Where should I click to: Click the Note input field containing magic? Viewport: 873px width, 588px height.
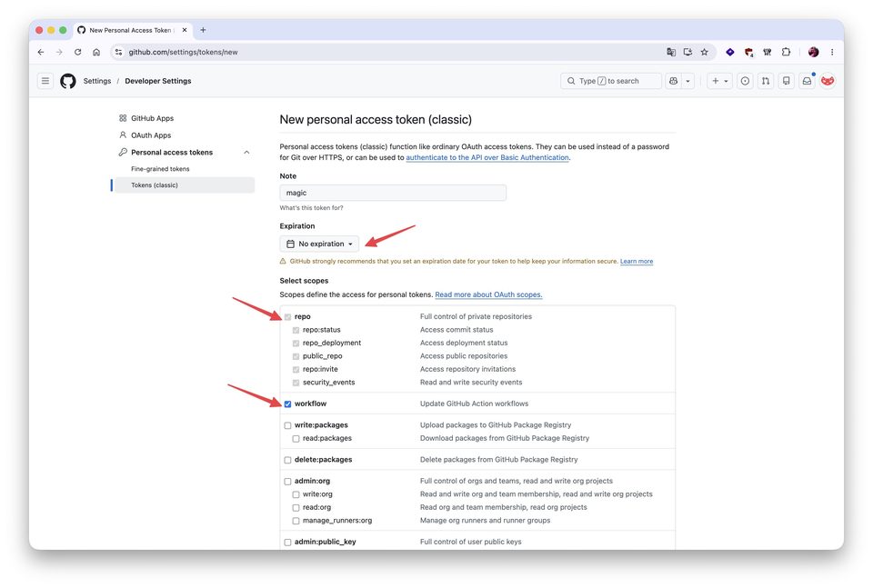tap(393, 193)
